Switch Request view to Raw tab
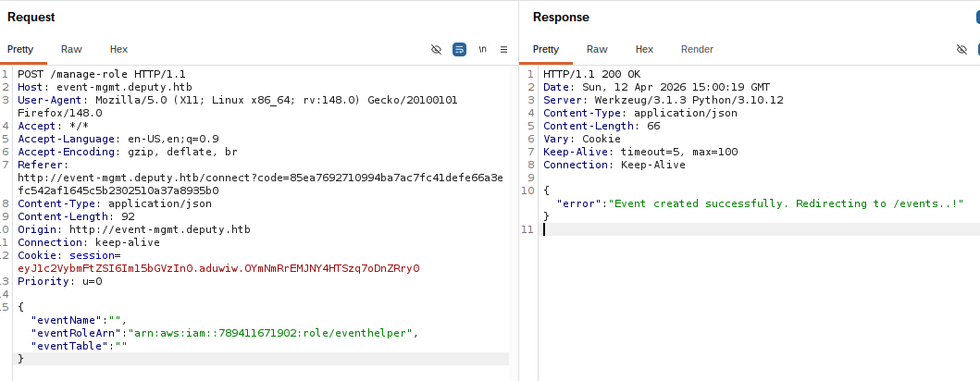 click(71, 49)
